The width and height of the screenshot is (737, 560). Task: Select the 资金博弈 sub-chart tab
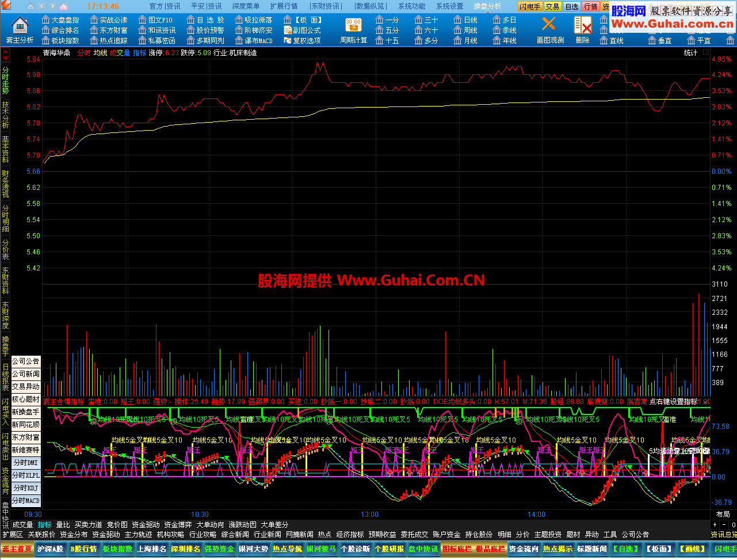pos(178,524)
